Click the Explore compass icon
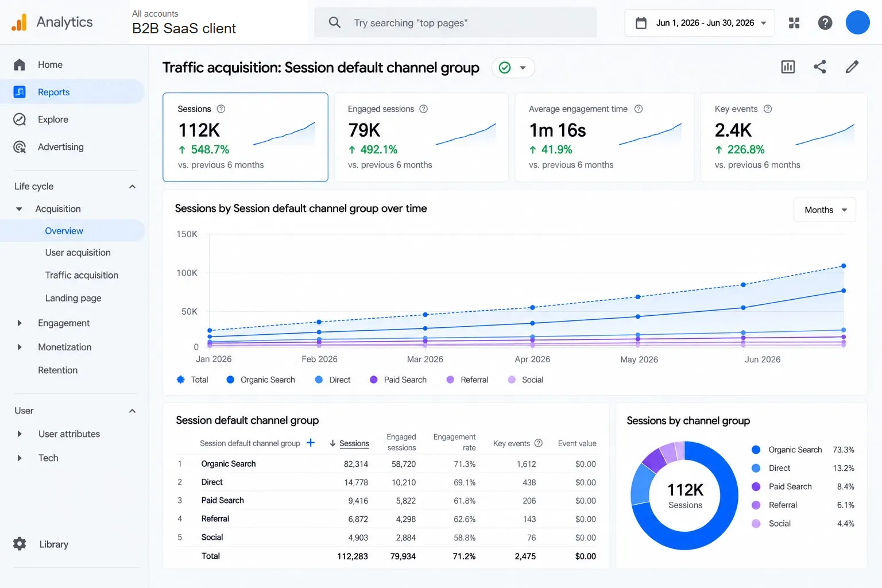Screen dimensions: 882x588 point(20,119)
